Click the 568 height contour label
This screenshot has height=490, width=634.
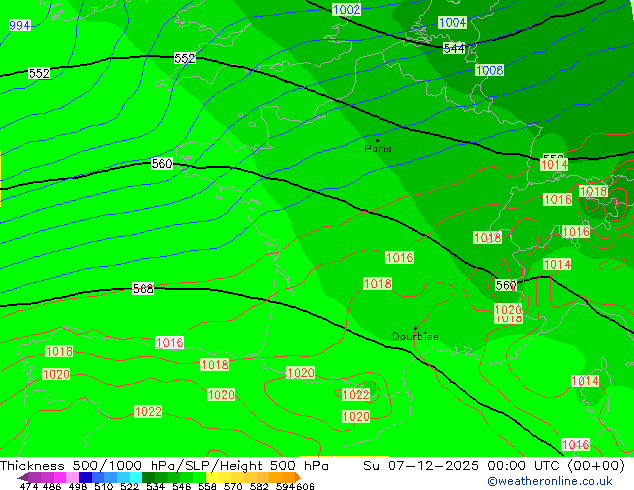[x=143, y=289]
